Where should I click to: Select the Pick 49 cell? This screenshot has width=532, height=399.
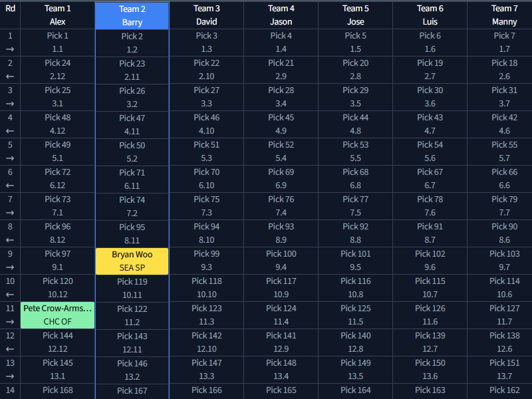pyautogui.click(x=58, y=152)
